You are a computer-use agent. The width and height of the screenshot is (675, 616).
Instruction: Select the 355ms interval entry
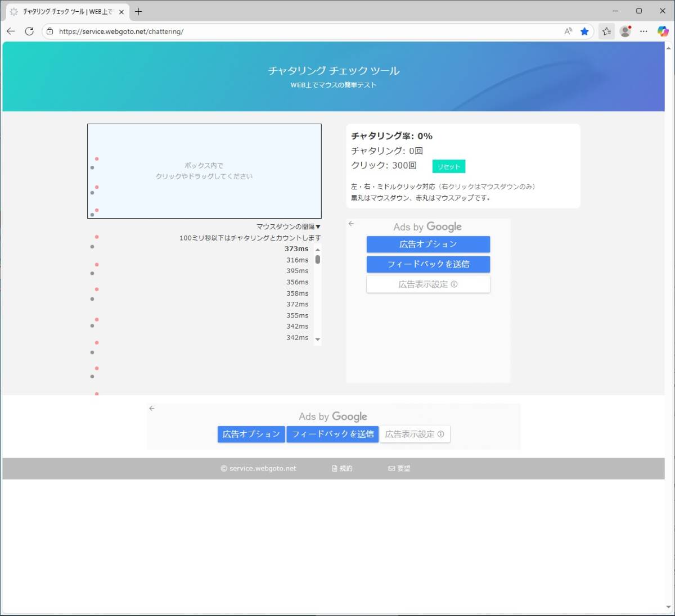297,315
